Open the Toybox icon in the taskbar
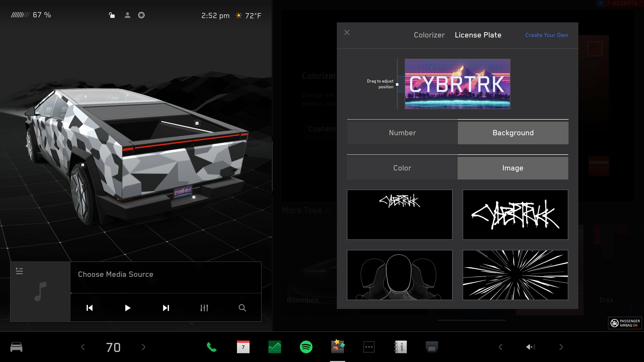 point(337,347)
